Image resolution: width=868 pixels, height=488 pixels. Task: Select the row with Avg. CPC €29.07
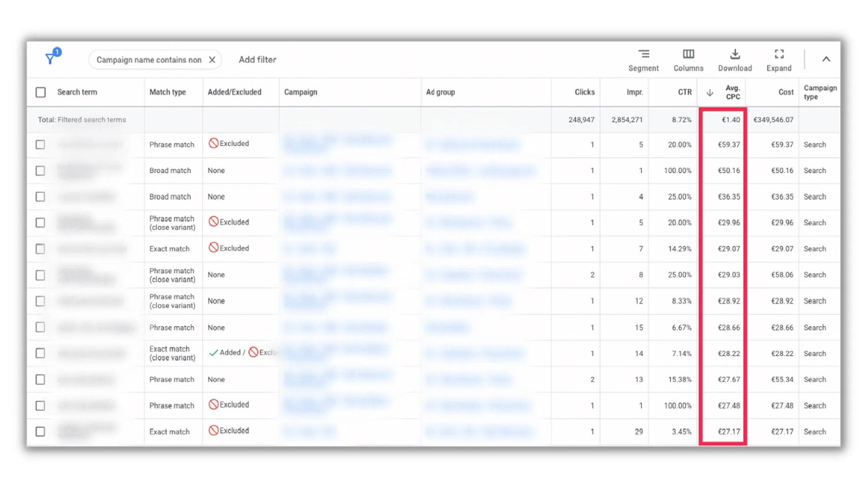tap(40, 249)
